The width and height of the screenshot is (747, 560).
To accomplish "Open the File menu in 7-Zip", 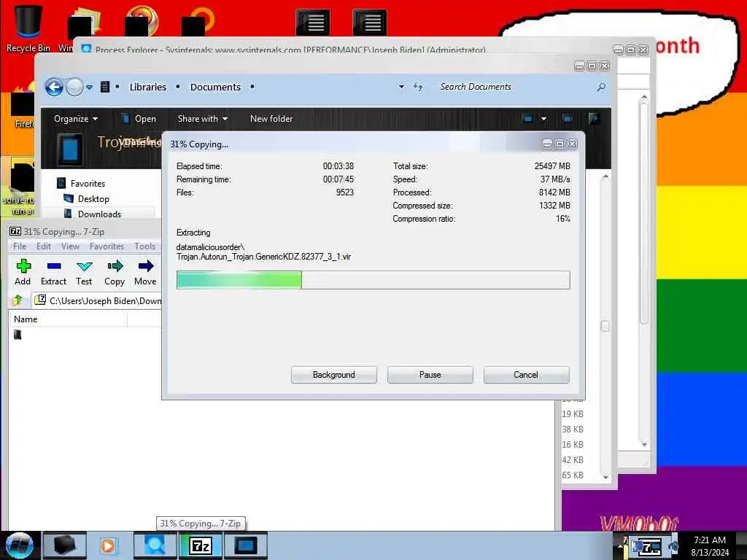I will [x=20, y=246].
